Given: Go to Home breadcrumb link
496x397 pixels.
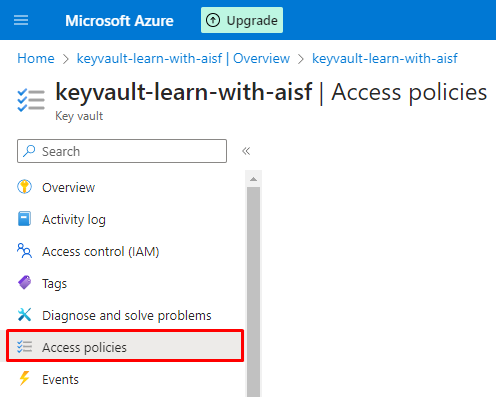Looking at the screenshot, I should click(36, 58).
